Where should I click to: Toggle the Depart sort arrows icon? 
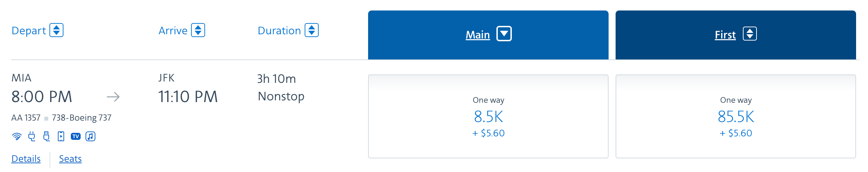(x=56, y=30)
